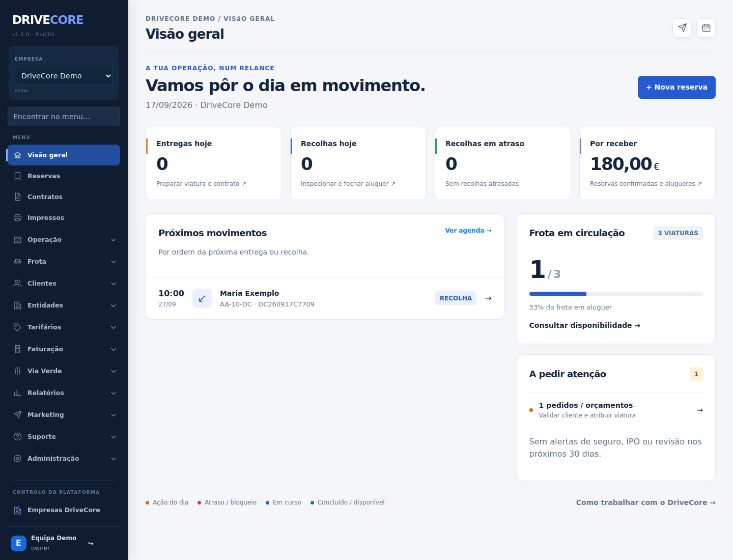The width and height of the screenshot is (733, 560).
Task: Open the calendar icon button in header
Action: (x=706, y=28)
